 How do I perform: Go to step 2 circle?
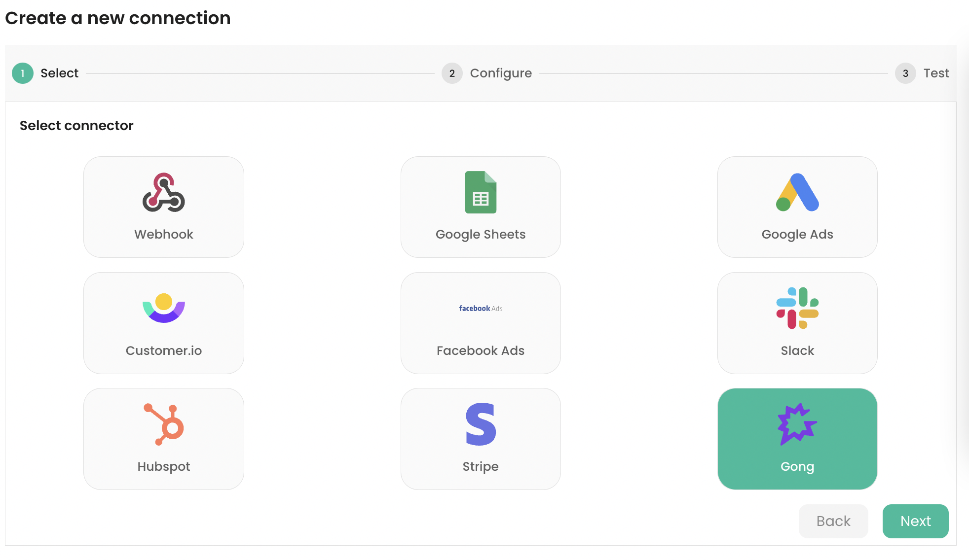pyautogui.click(x=451, y=73)
